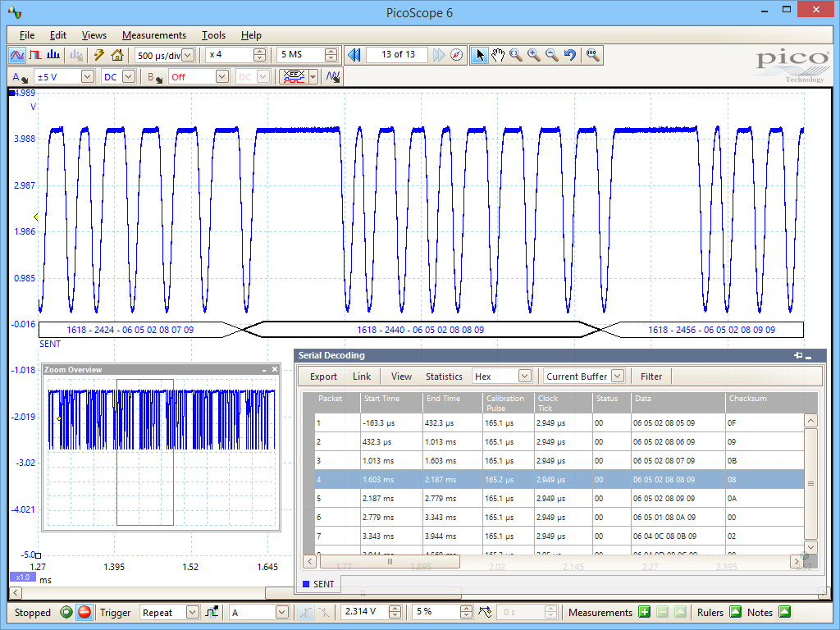This screenshot has height=630, width=840.
Task: Switch to Scope mode icon
Action: (x=17, y=55)
